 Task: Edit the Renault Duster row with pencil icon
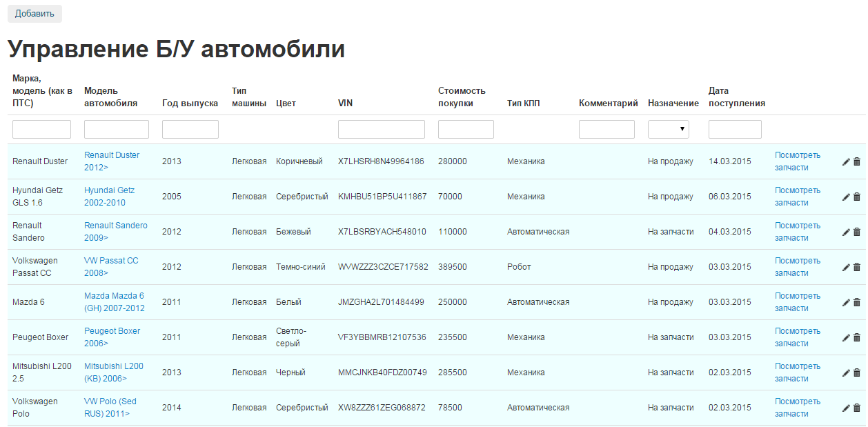846,161
